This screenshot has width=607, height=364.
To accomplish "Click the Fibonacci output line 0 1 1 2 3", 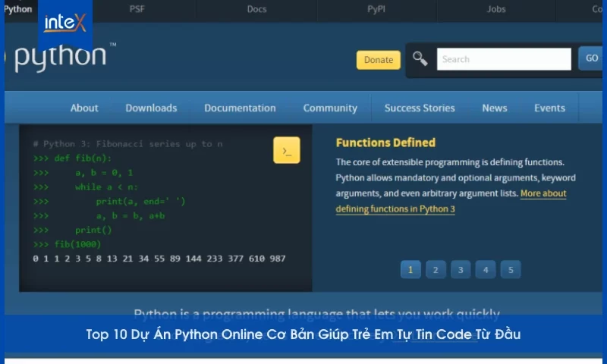I will [x=159, y=259].
